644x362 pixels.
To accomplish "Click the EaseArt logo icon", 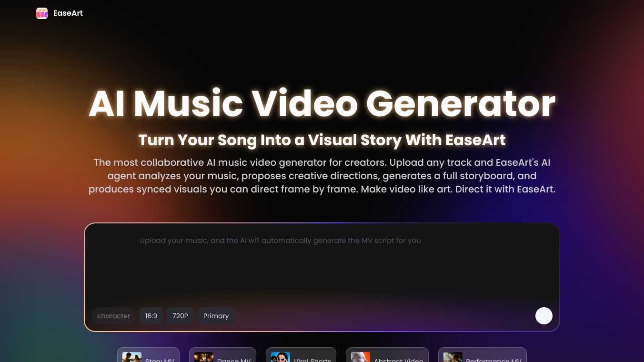I will point(42,13).
